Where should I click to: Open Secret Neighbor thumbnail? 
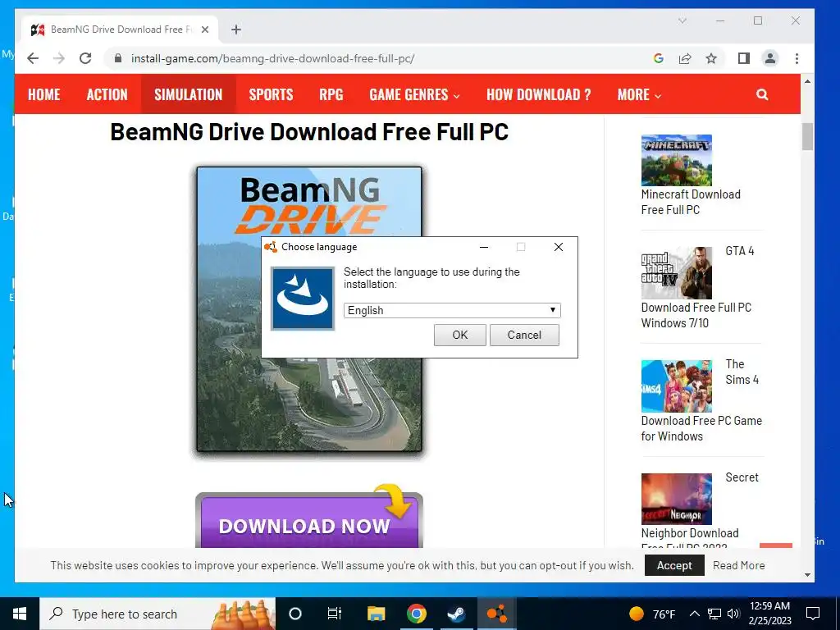[x=677, y=499]
